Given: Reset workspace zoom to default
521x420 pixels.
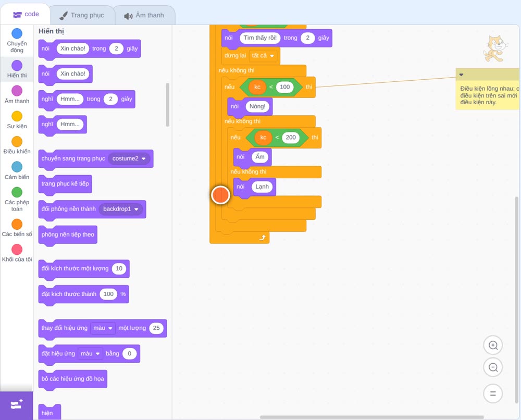Looking at the screenshot, I should [493, 393].
